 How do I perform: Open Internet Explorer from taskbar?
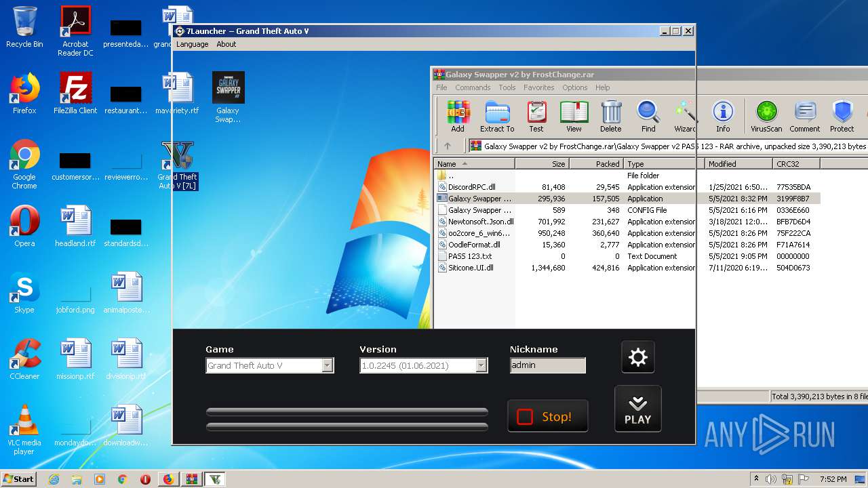coord(54,479)
